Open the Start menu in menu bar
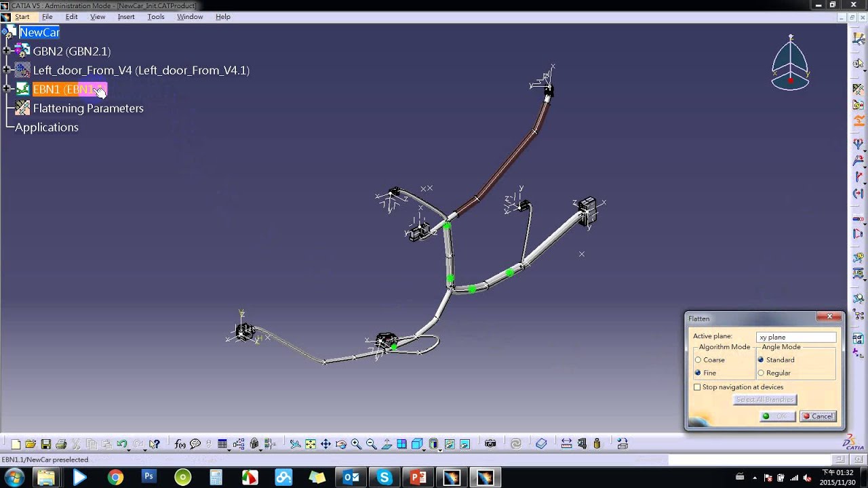This screenshot has height=488, width=868. pos(22,16)
